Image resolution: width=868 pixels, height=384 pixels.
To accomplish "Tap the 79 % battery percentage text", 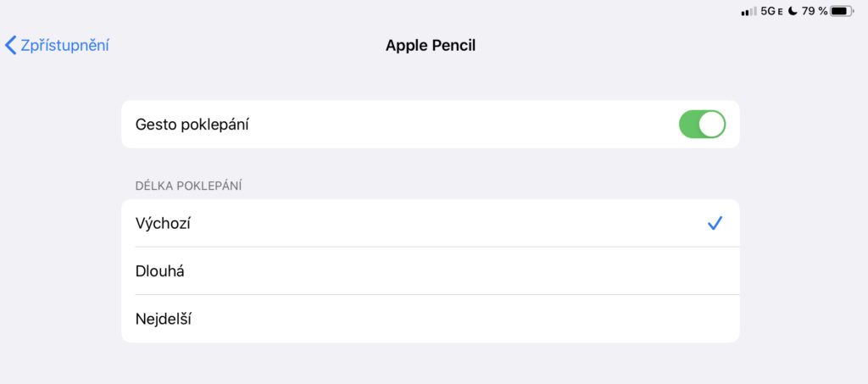I will point(814,11).
